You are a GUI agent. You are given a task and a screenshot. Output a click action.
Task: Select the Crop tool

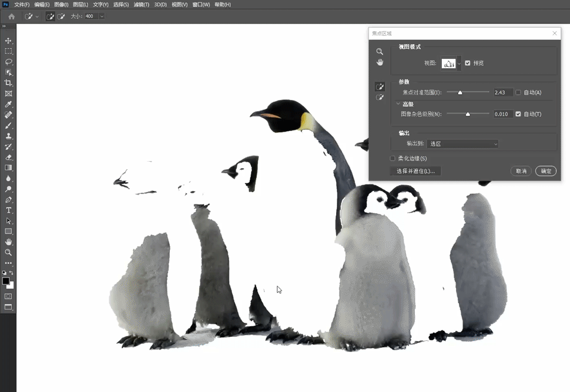pyautogui.click(x=8, y=83)
